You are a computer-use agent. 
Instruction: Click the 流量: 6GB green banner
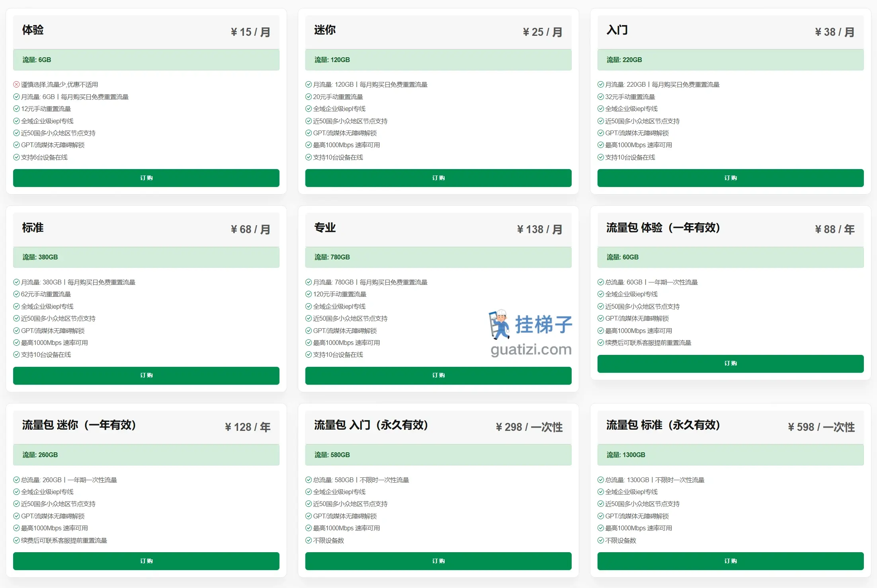[146, 60]
